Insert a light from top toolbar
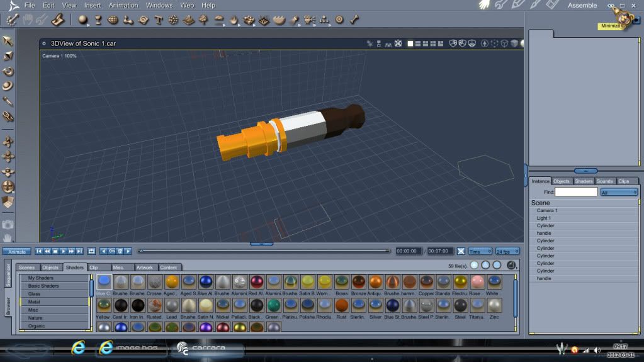Screen dimensions: 644x362 click(294, 20)
